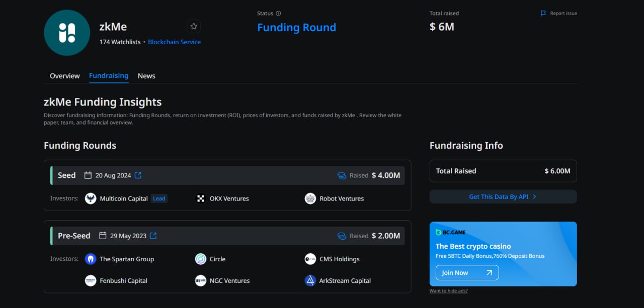Open The Spartan Group investor name
The image size is (644, 308).
tap(127, 259)
